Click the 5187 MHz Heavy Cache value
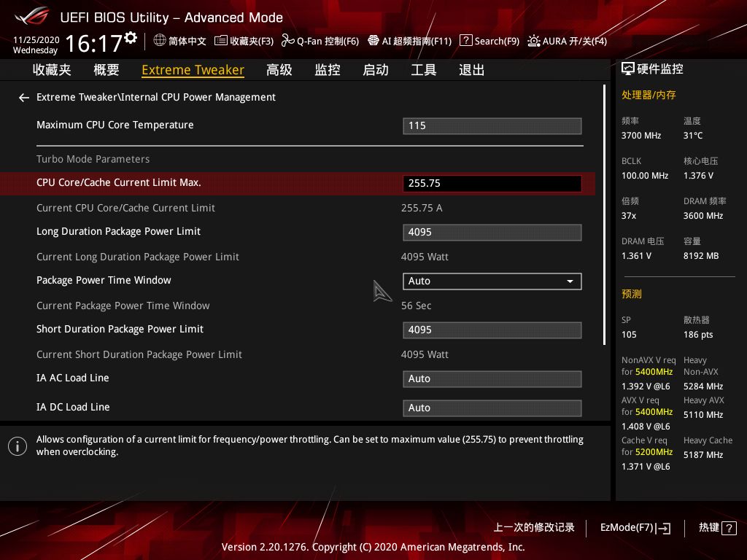Image resolution: width=747 pixels, height=560 pixels. (703, 455)
